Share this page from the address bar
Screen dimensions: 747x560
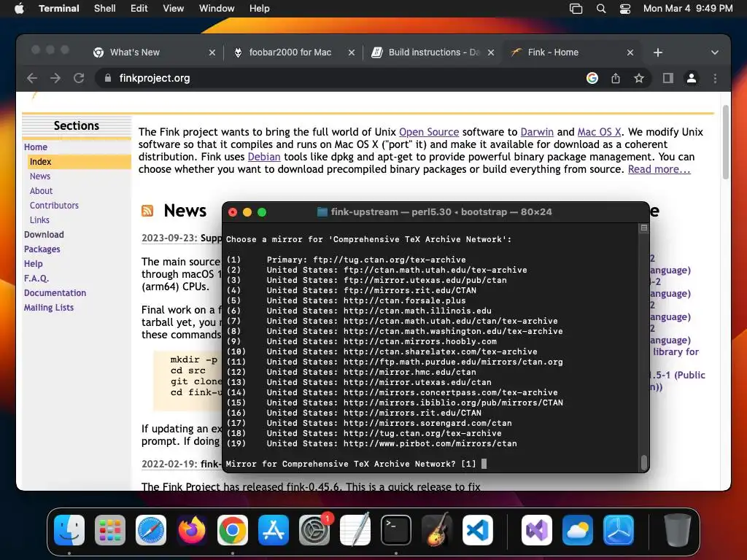click(616, 78)
